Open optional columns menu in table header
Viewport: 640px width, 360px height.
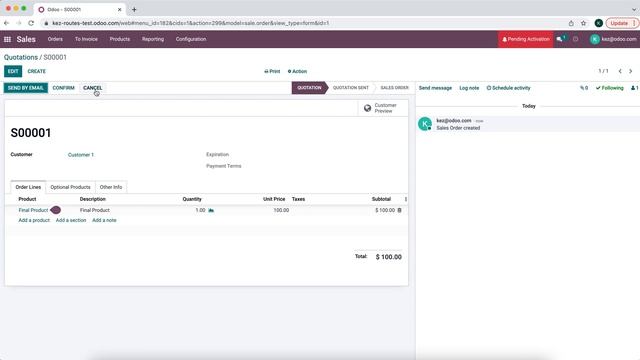pos(405,199)
